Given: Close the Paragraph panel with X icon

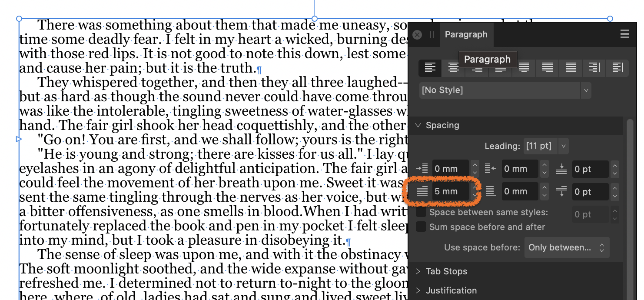Looking at the screenshot, I should click(417, 35).
